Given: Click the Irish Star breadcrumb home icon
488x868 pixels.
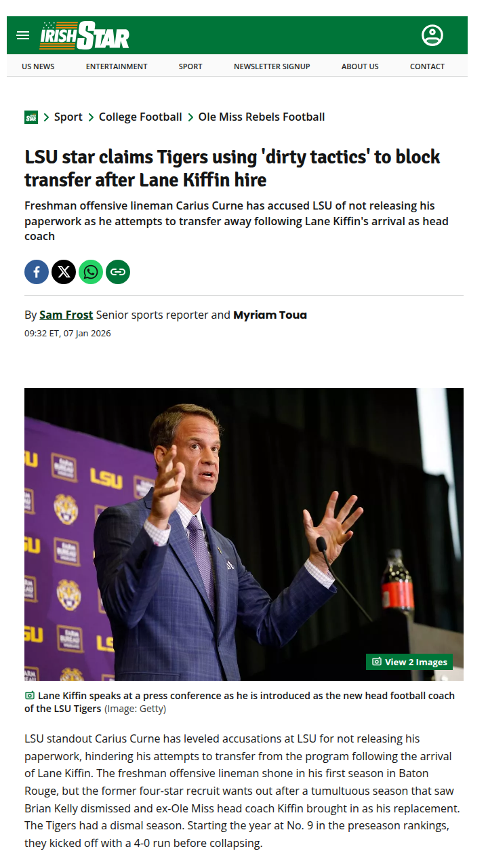Looking at the screenshot, I should click(x=31, y=117).
